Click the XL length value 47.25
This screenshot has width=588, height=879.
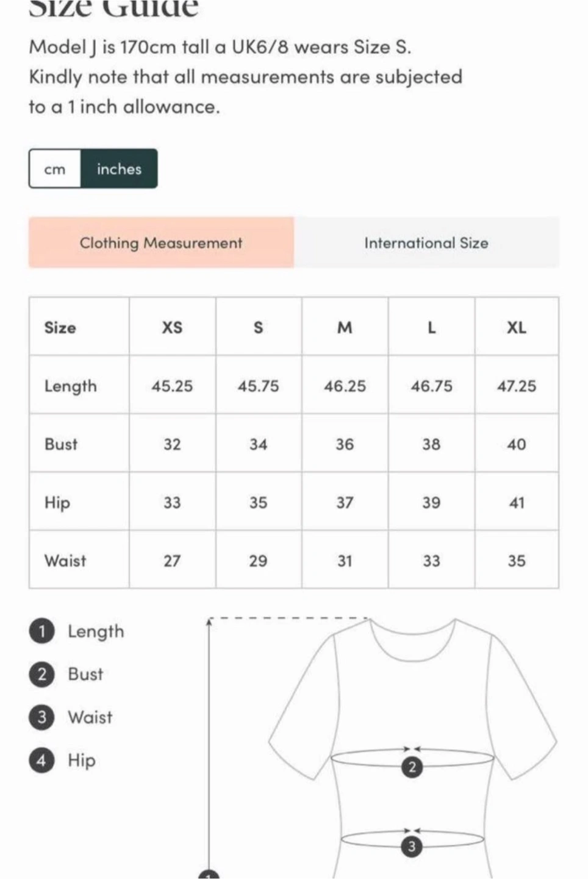click(x=517, y=386)
